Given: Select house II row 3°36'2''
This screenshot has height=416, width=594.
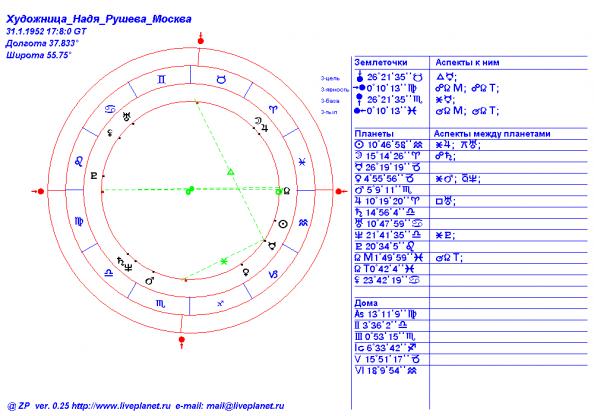Looking at the screenshot, I should [x=381, y=325].
